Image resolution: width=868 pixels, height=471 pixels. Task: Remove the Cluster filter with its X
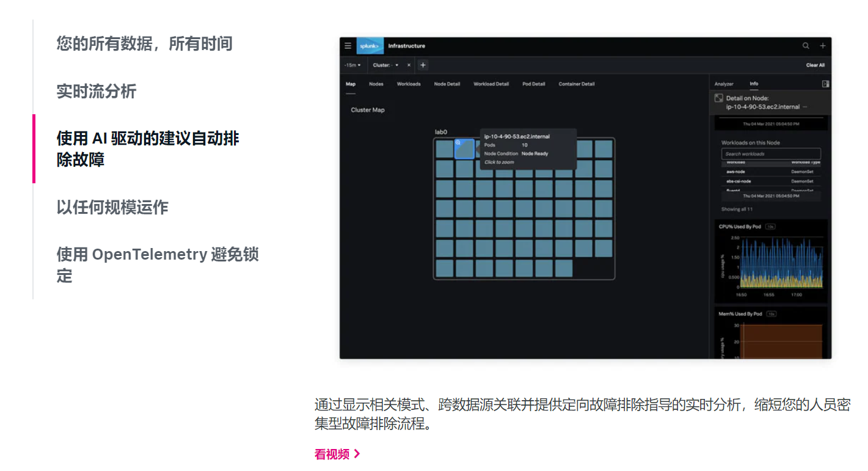(409, 65)
